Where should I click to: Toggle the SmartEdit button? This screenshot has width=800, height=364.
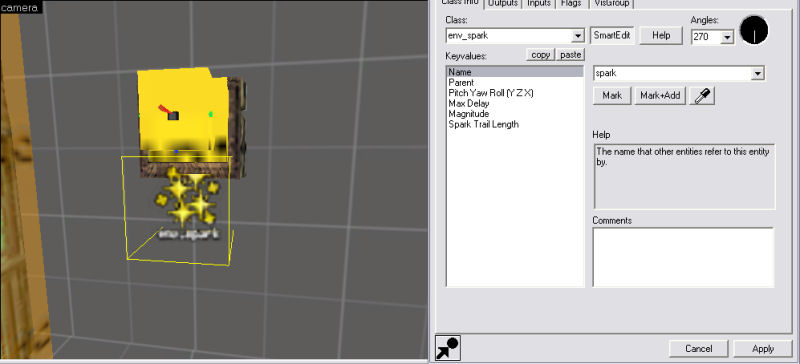(612, 36)
